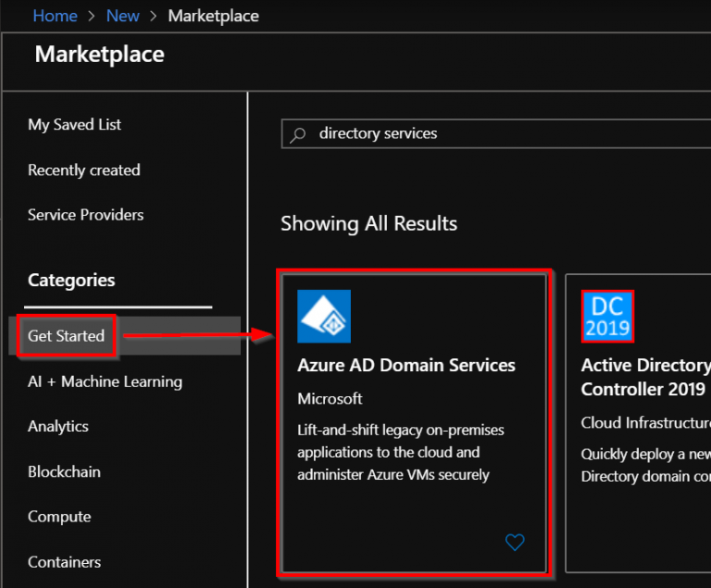Click the Showing All Results heading

[368, 224]
